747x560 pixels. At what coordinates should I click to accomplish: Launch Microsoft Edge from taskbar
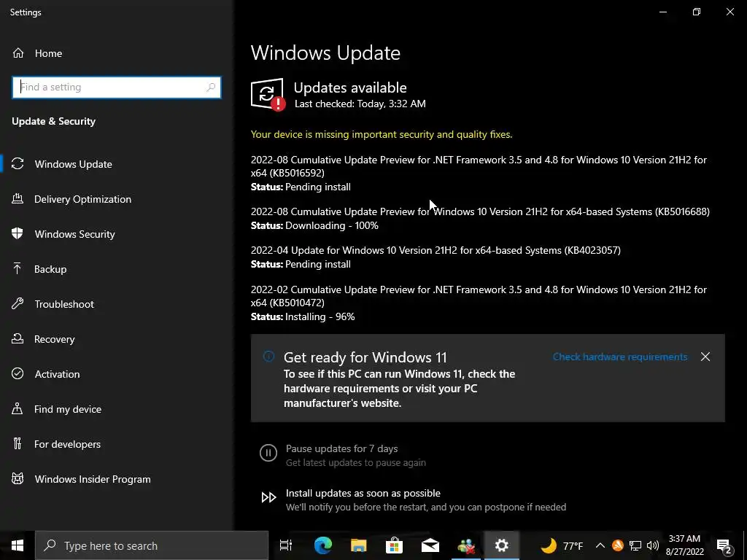click(322, 545)
